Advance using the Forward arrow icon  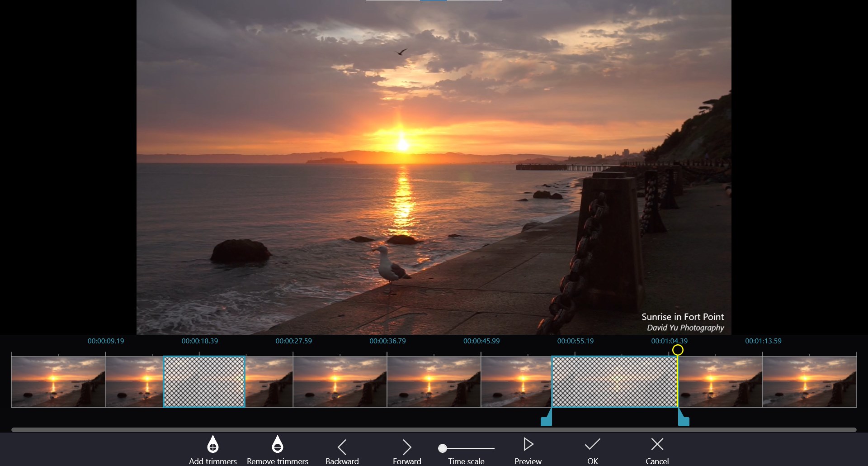coord(406,448)
